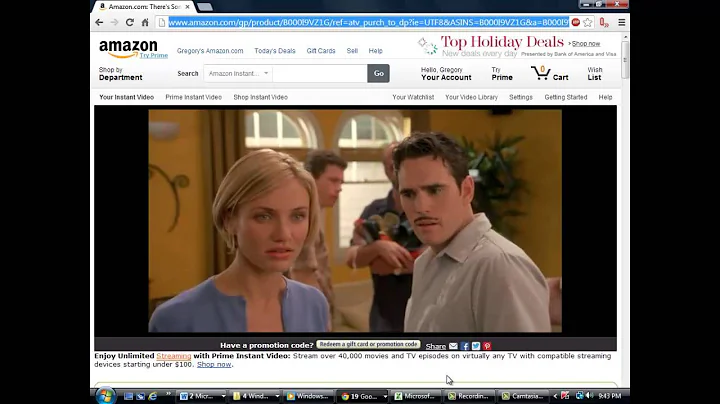Switch to the Recording taskbar window
The image size is (720, 404).
469,396
